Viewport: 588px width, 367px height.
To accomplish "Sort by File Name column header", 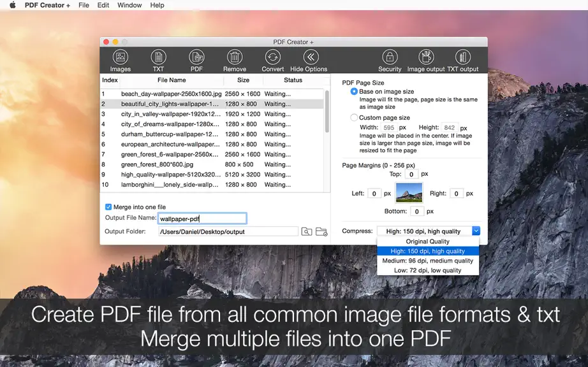I will [x=172, y=80].
